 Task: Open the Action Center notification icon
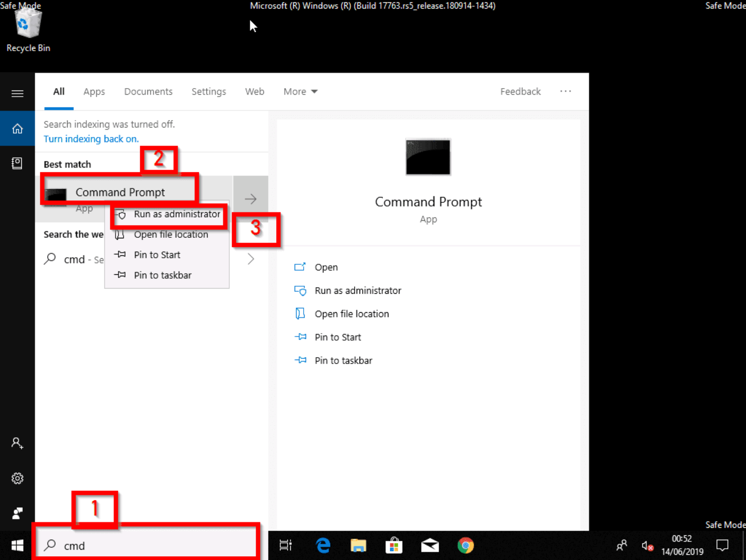click(722, 546)
